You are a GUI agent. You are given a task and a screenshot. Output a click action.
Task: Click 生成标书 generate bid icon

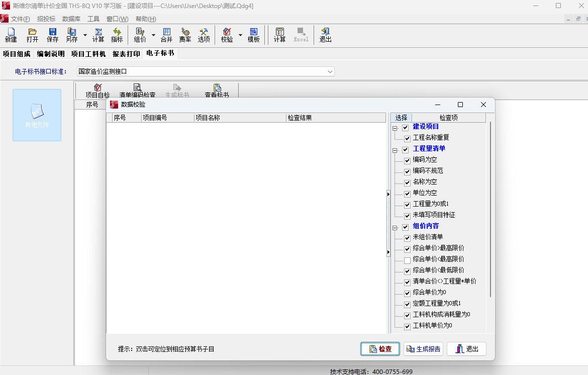177,91
